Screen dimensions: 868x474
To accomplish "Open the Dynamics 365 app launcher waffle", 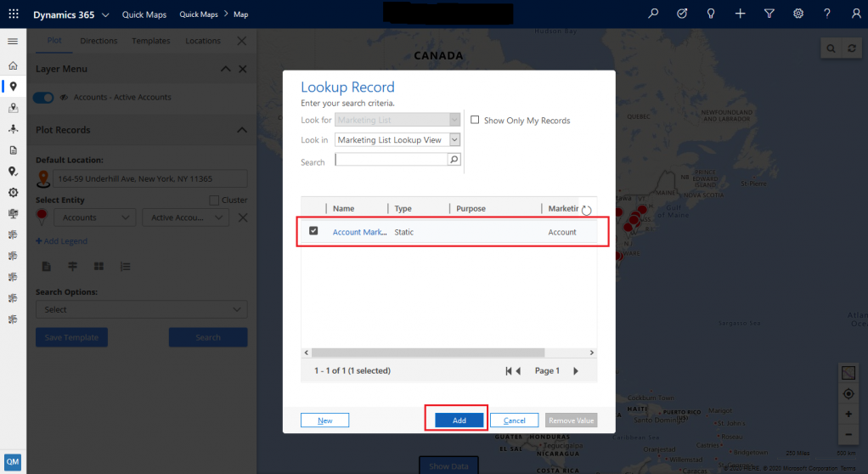I will 14,14.
